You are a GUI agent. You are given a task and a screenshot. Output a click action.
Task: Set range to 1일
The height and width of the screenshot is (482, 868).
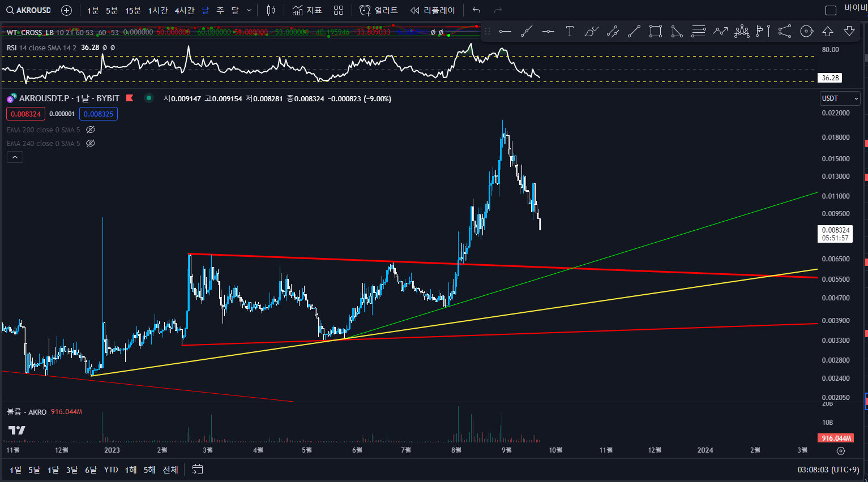pos(15,470)
